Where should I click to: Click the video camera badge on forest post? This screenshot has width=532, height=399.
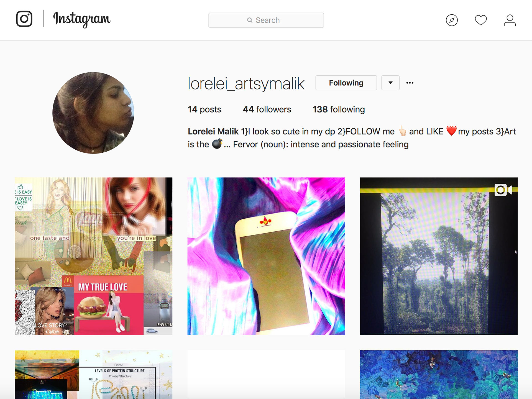[x=503, y=190]
